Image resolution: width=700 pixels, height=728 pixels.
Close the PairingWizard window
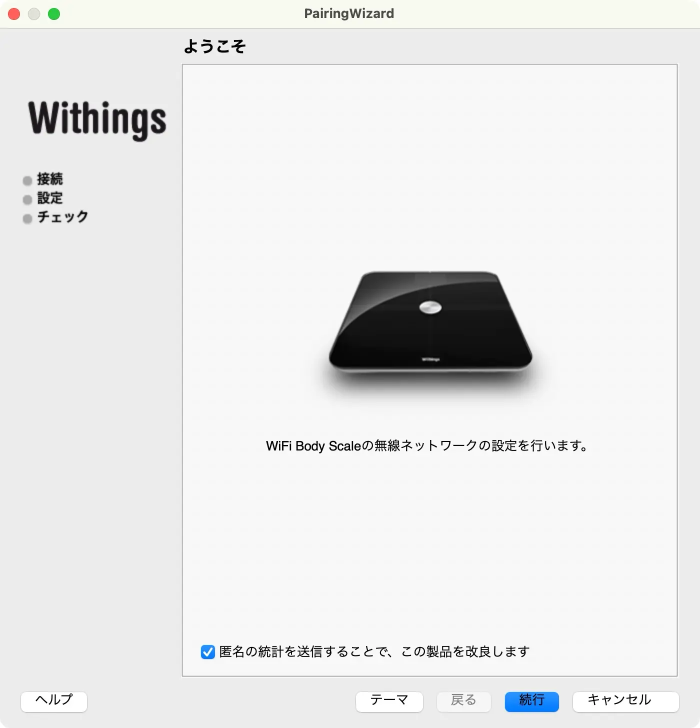tap(14, 14)
